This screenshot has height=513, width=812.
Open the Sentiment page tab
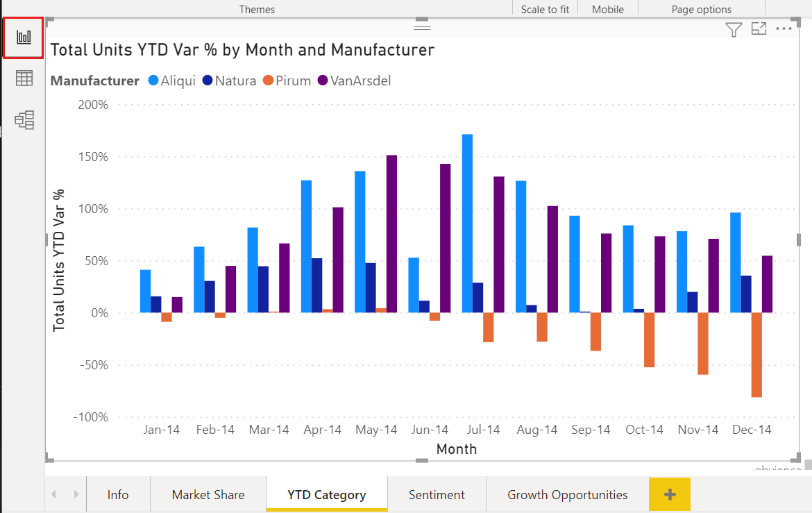437,495
